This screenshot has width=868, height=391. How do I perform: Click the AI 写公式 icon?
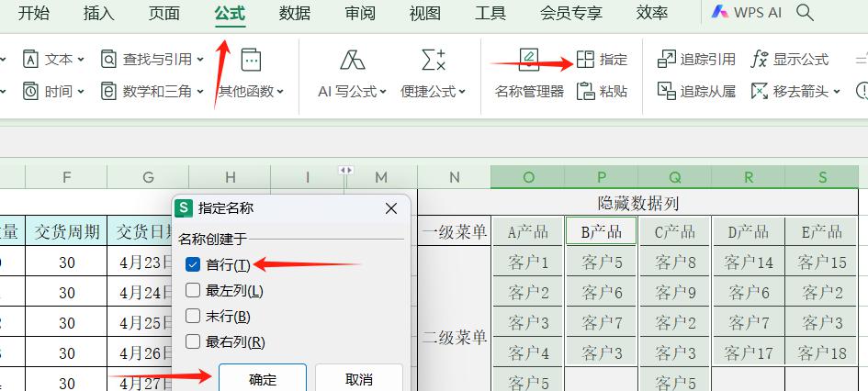tap(352, 60)
